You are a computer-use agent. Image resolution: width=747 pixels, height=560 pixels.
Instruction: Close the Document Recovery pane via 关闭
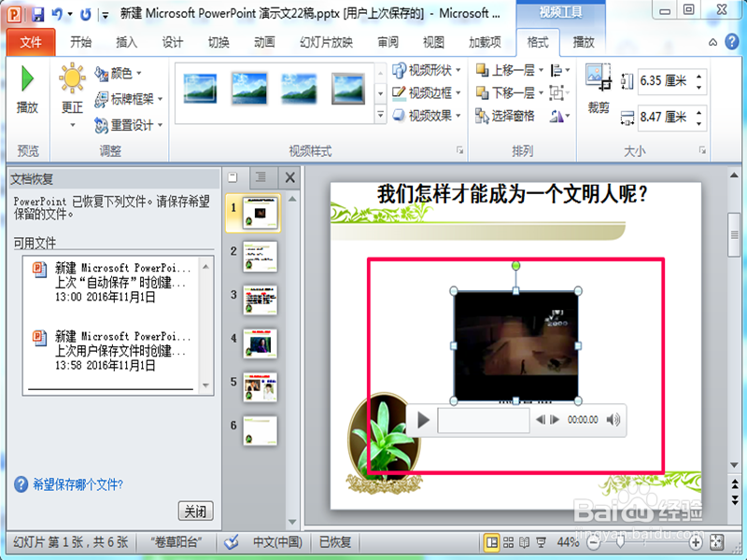click(194, 510)
